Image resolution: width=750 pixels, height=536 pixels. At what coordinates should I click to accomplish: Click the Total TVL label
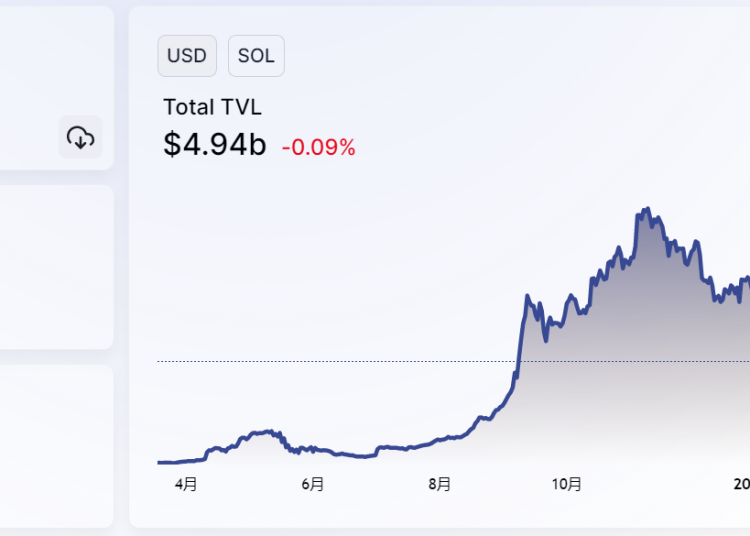tap(212, 107)
